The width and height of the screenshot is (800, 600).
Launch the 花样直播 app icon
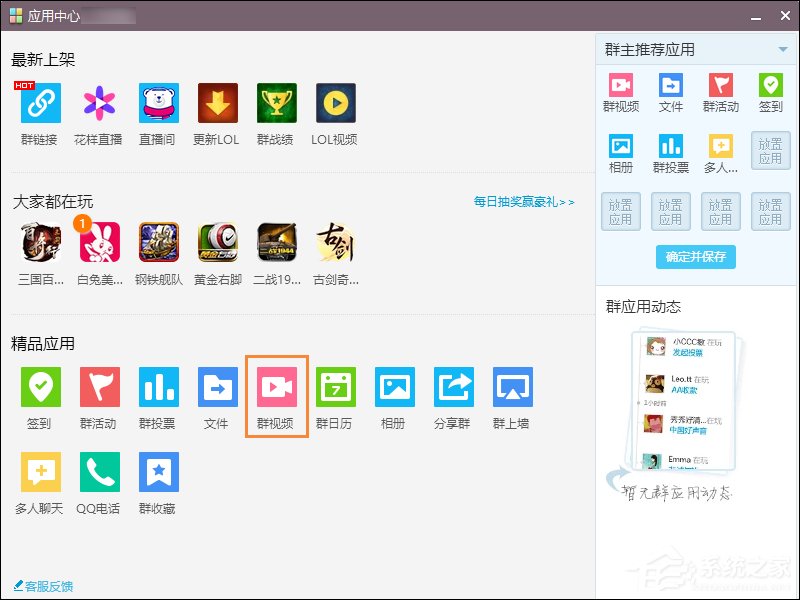coord(99,103)
